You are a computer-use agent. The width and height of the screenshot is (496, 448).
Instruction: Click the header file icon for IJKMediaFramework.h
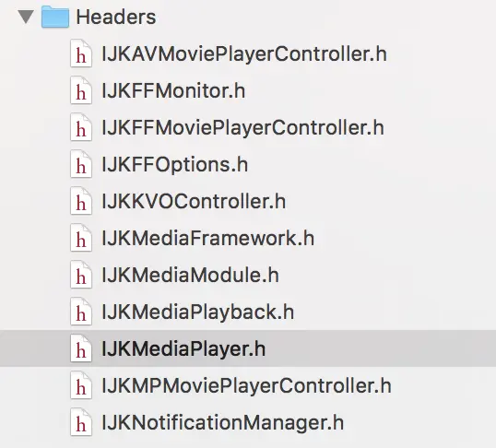pos(81,238)
